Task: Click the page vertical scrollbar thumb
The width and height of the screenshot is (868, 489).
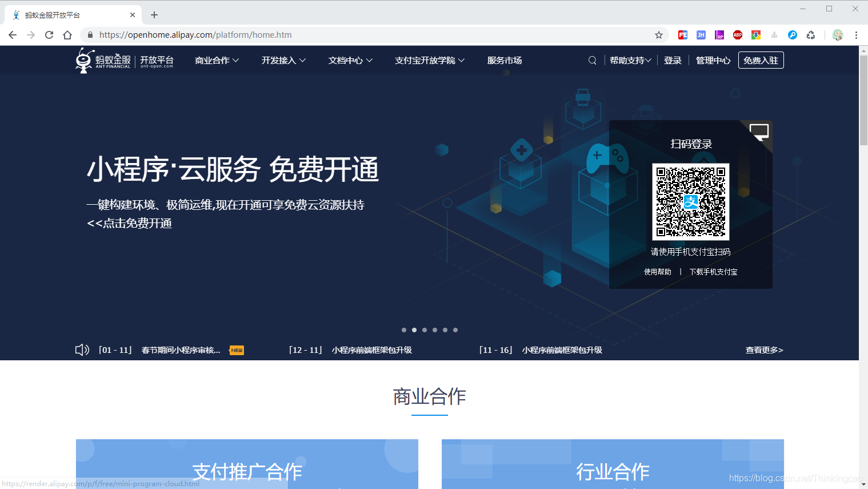Action: click(863, 99)
